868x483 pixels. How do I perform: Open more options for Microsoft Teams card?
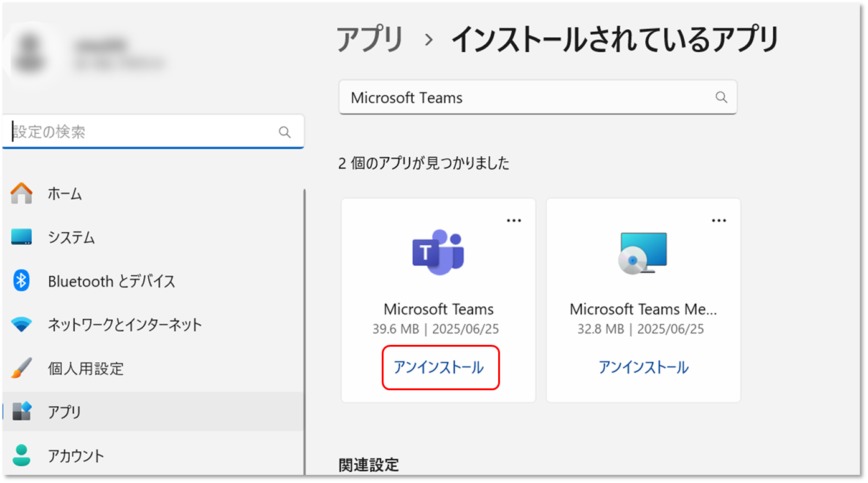coord(514,220)
